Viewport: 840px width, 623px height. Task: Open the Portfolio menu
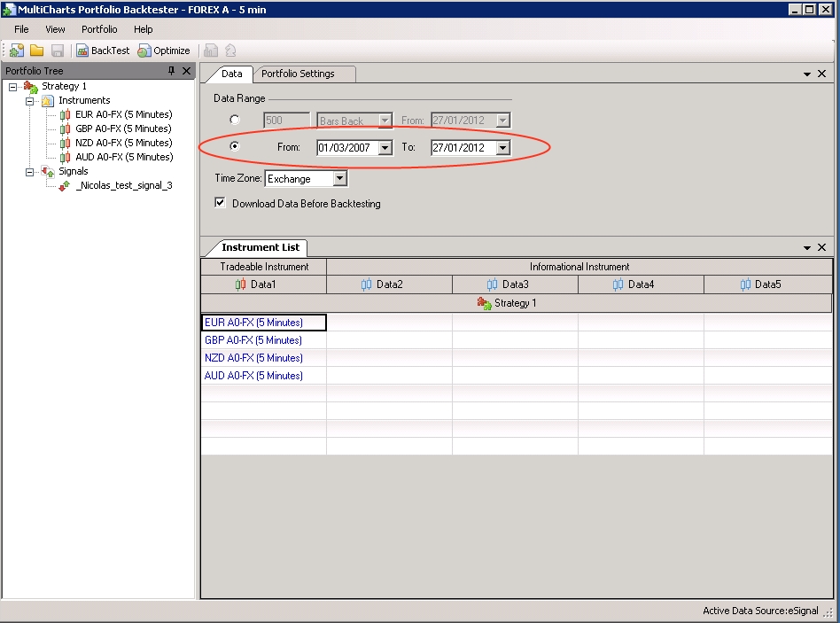[x=99, y=29]
